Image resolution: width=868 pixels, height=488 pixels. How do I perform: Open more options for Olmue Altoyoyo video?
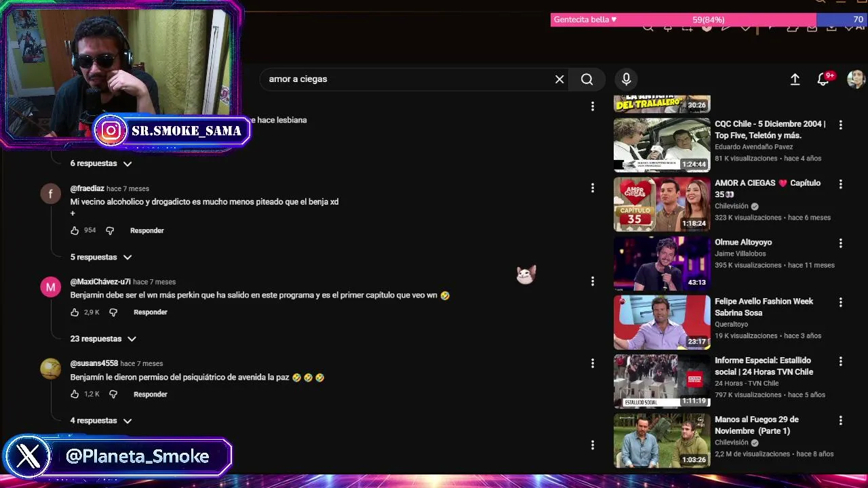(840, 243)
